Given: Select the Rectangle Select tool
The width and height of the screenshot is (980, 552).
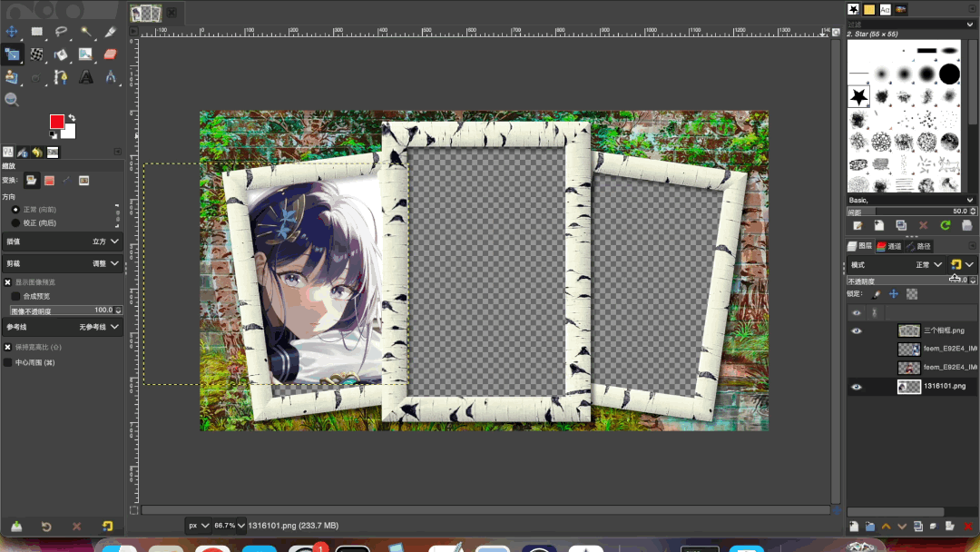Looking at the screenshot, I should click(x=37, y=31).
